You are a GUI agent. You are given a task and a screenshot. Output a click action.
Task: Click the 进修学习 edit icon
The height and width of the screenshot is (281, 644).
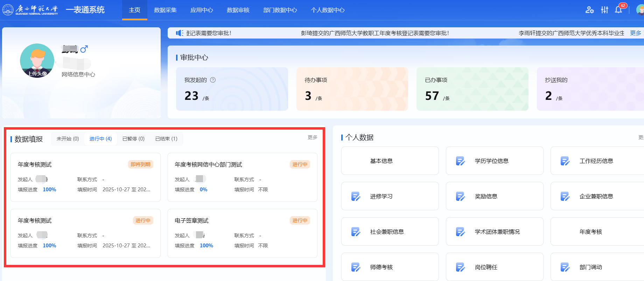click(356, 196)
